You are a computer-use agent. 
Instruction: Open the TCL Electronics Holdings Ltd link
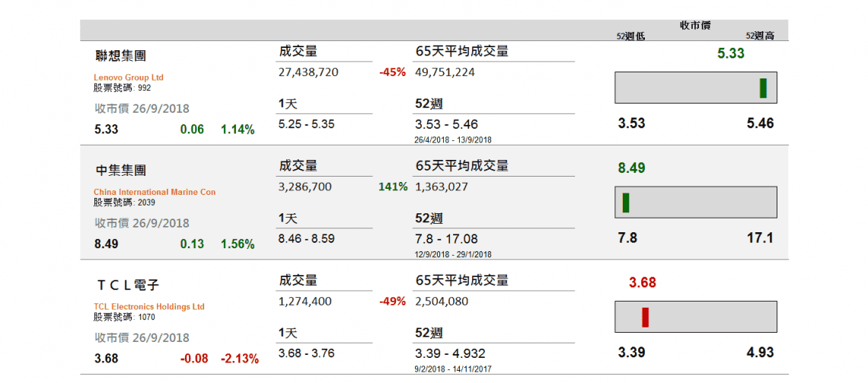tap(149, 307)
